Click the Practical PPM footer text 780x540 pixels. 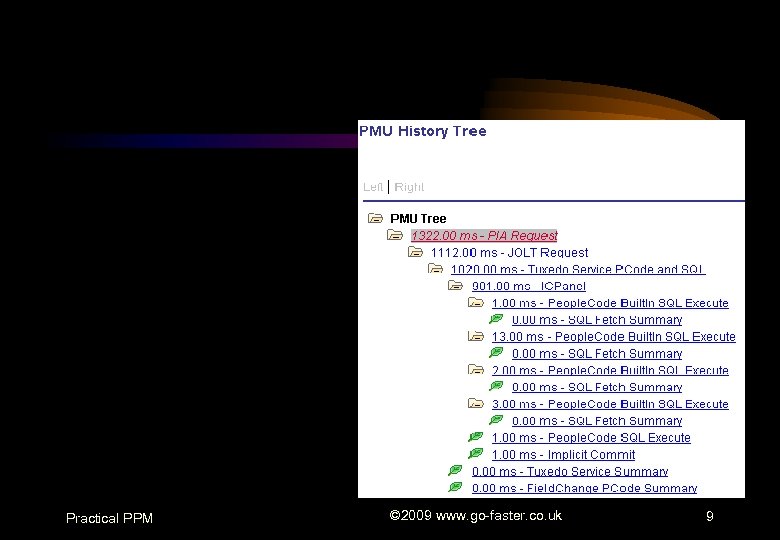[x=109, y=518]
